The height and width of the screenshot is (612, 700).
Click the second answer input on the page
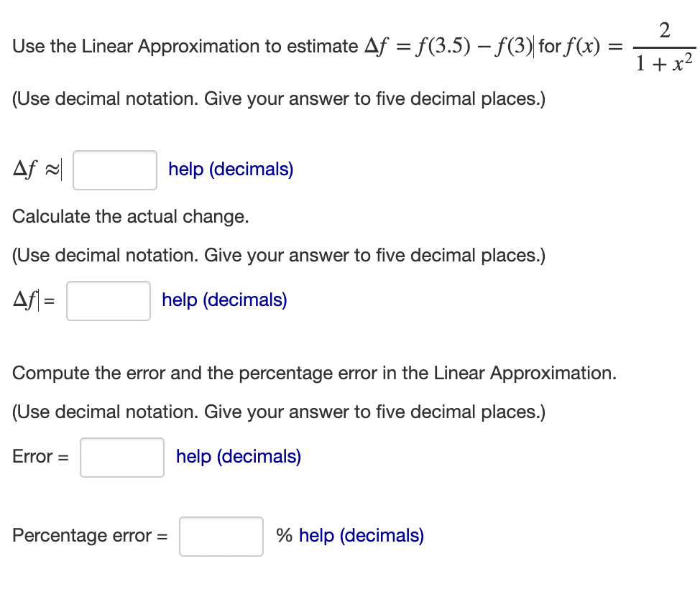click(108, 300)
